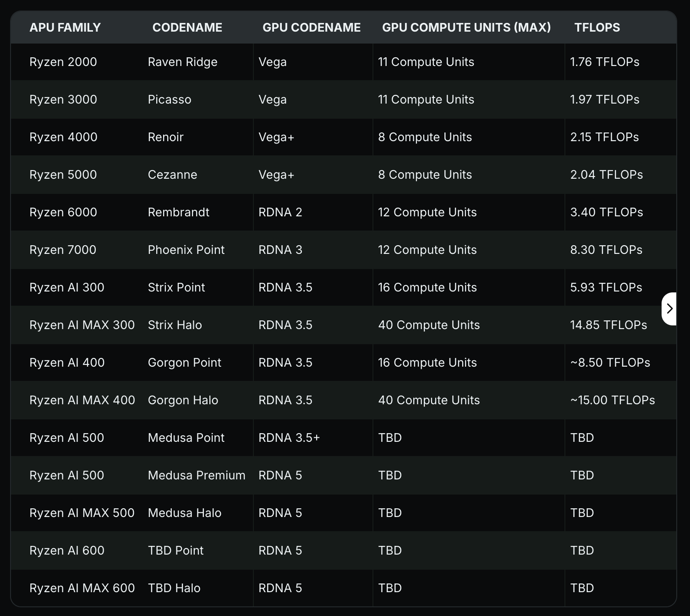690x616 pixels.
Task: Click the 5.93 TFLOPs value
Action: (x=606, y=287)
